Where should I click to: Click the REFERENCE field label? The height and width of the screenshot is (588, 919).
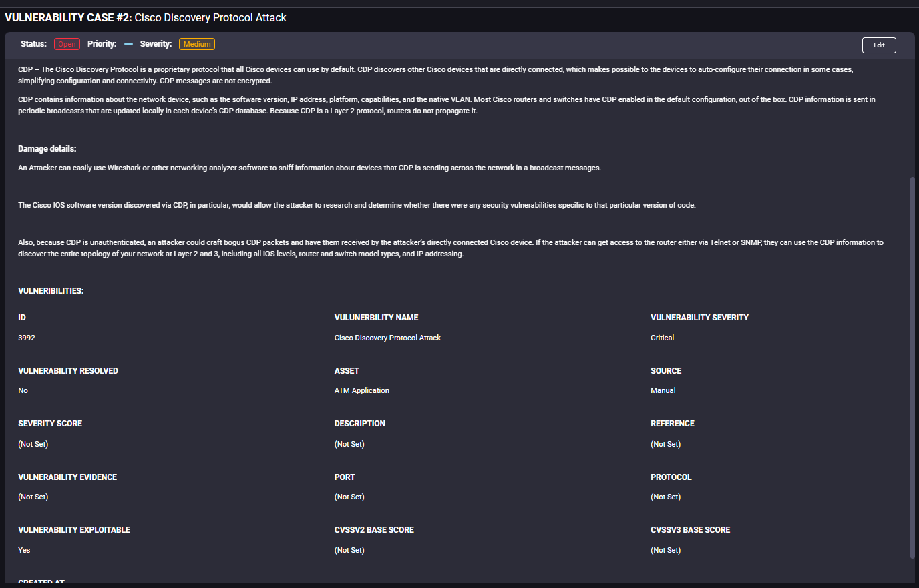(673, 424)
